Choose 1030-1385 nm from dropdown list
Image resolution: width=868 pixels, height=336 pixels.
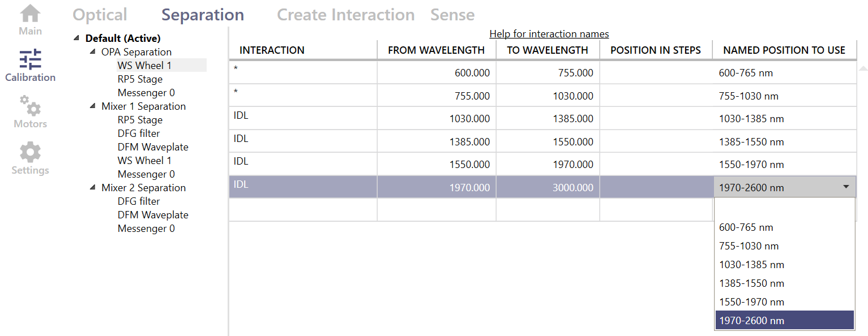(751, 265)
